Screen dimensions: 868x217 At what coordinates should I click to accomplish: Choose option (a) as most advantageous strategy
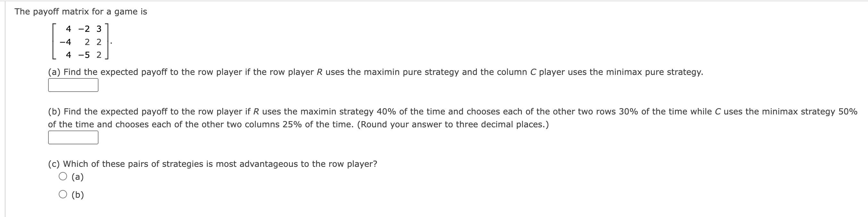(63, 176)
